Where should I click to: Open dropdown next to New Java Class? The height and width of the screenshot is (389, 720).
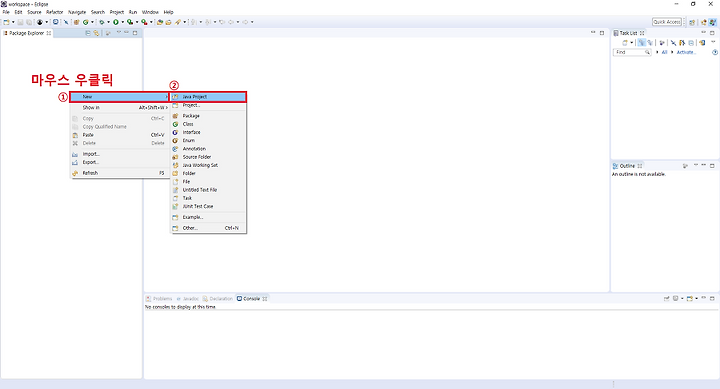(92, 22)
